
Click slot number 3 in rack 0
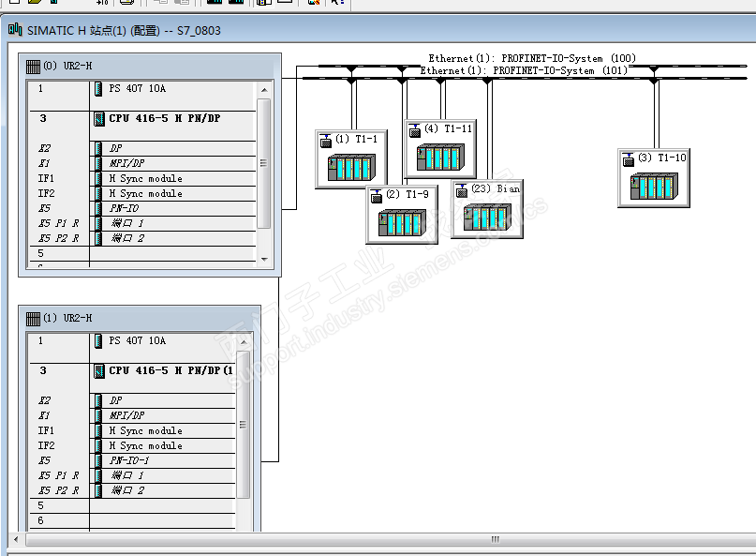43,118
